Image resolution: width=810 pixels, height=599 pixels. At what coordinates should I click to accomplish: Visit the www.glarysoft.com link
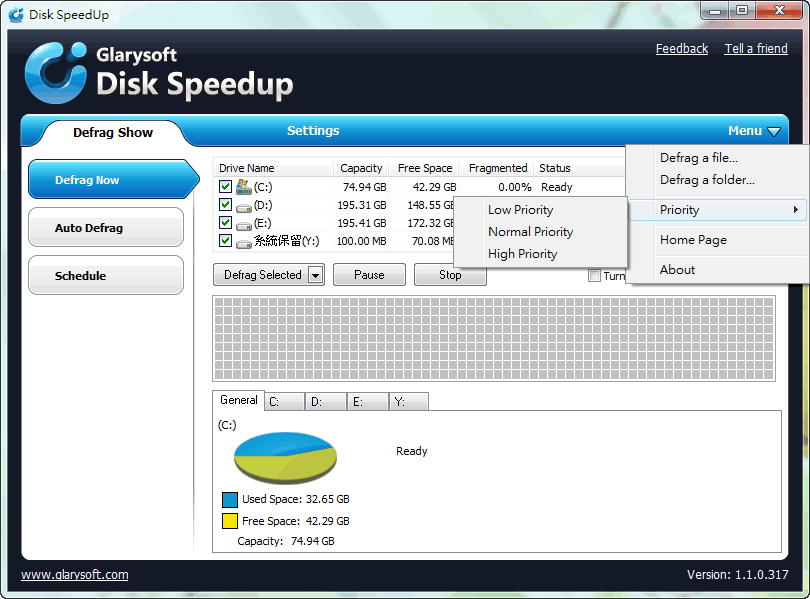75,575
